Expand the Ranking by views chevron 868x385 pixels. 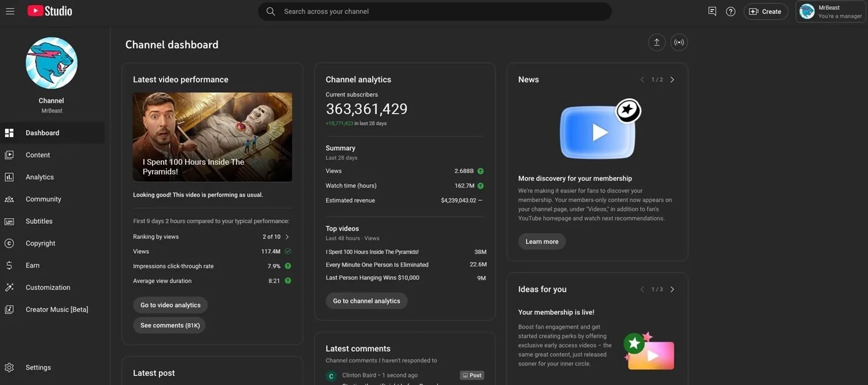pyautogui.click(x=287, y=237)
